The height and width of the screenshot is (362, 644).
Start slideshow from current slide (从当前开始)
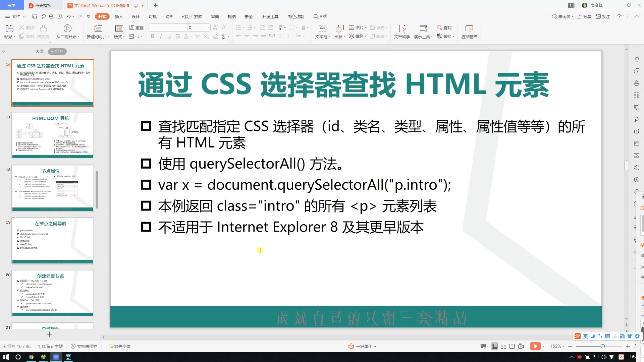coord(67,28)
